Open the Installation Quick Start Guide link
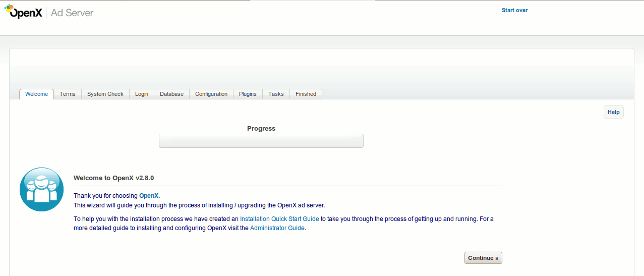Viewport: 644px width, 276px height. click(279, 219)
